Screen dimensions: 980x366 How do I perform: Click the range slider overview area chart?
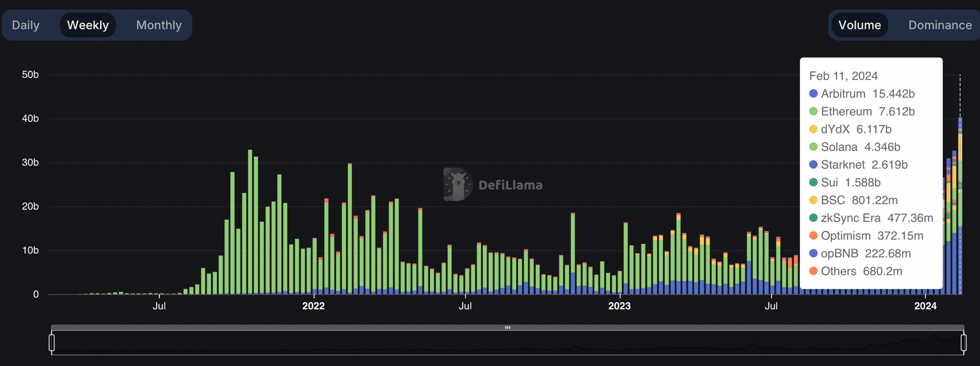pyautogui.click(x=507, y=343)
